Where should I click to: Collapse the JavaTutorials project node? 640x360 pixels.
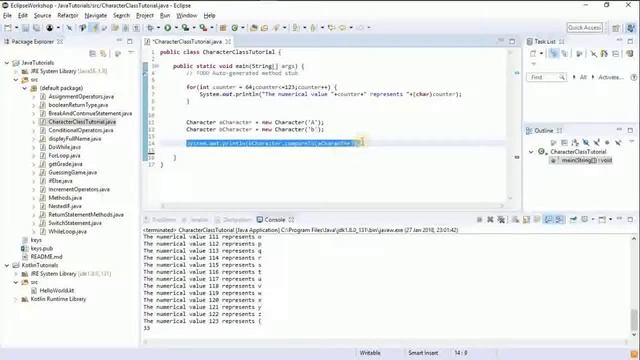tap(7, 63)
